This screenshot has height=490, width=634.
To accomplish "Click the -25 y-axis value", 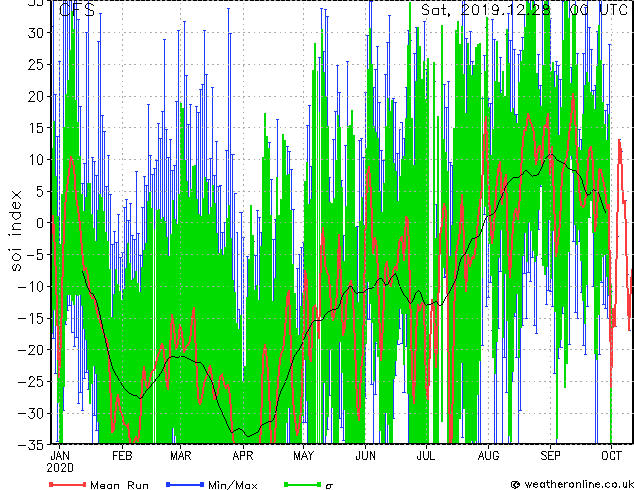I will pyautogui.click(x=31, y=382).
